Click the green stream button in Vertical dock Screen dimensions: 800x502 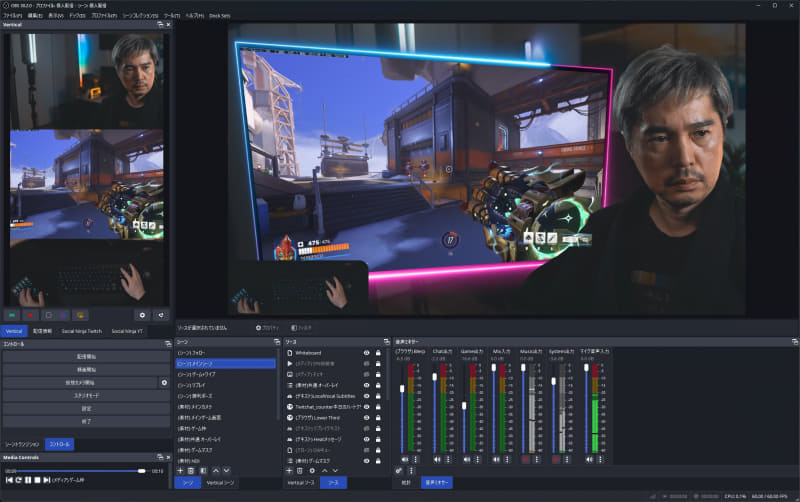(12, 315)
